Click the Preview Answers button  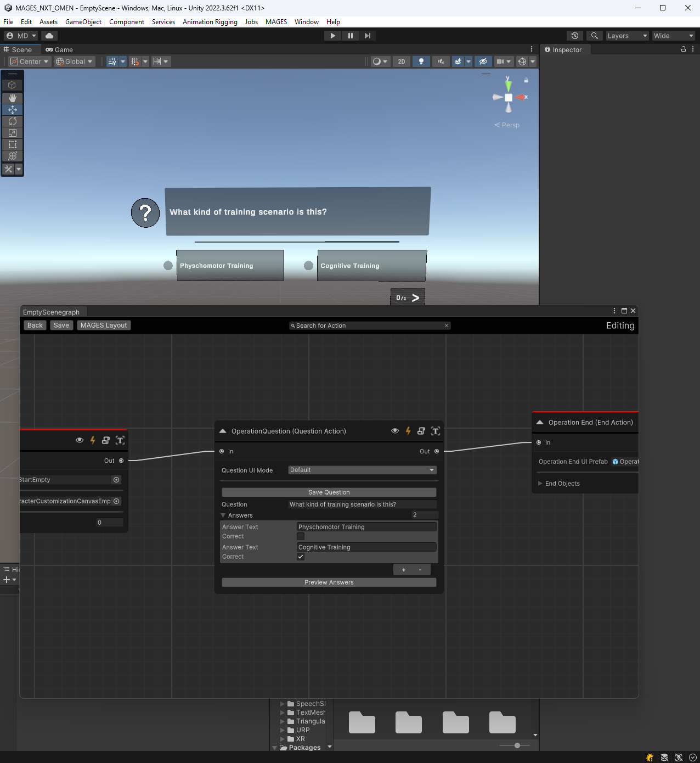(x=329, y=582)
